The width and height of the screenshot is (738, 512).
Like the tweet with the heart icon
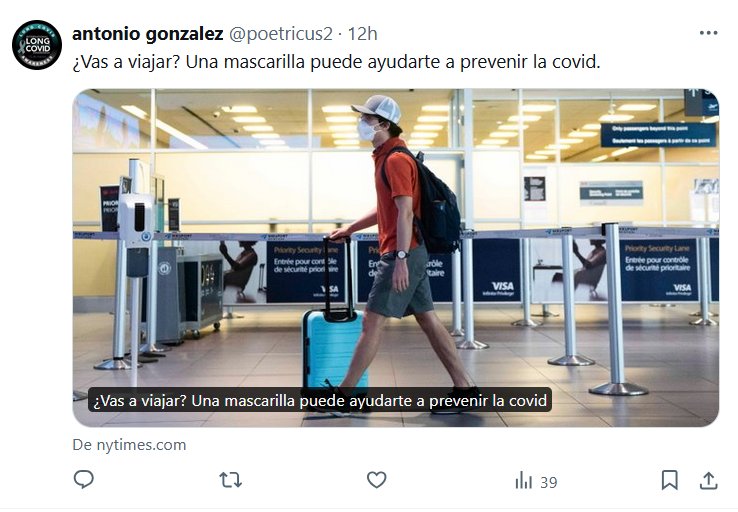click(377, 480)
